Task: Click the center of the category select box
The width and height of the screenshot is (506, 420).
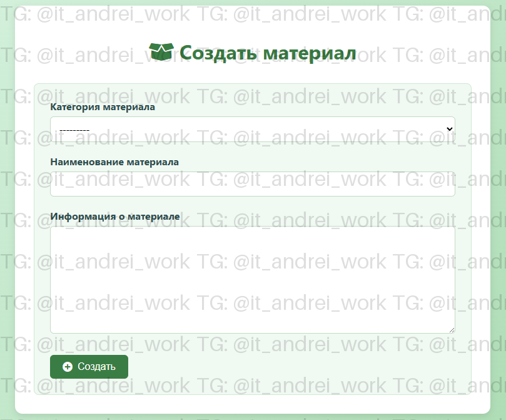Action: pos(252,129)
